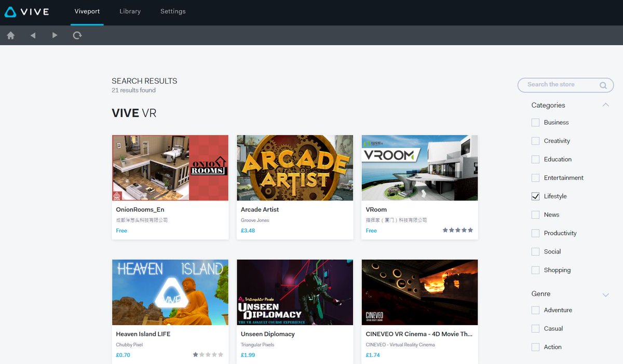The height and width of the screenshot is (364, 623).
Task: Click the Groove Jones developer name
Action: click(255, 220)
